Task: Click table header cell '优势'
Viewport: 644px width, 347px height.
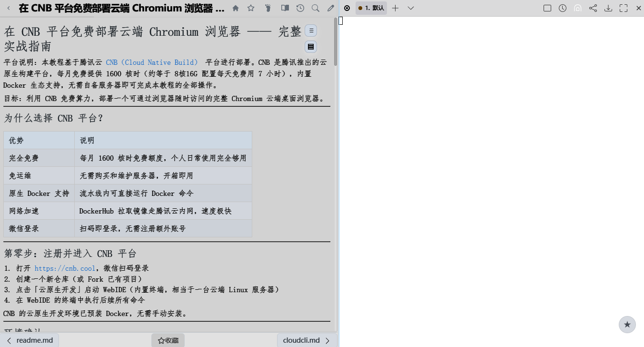Action: pyautogui.click(x=39, y=140)
